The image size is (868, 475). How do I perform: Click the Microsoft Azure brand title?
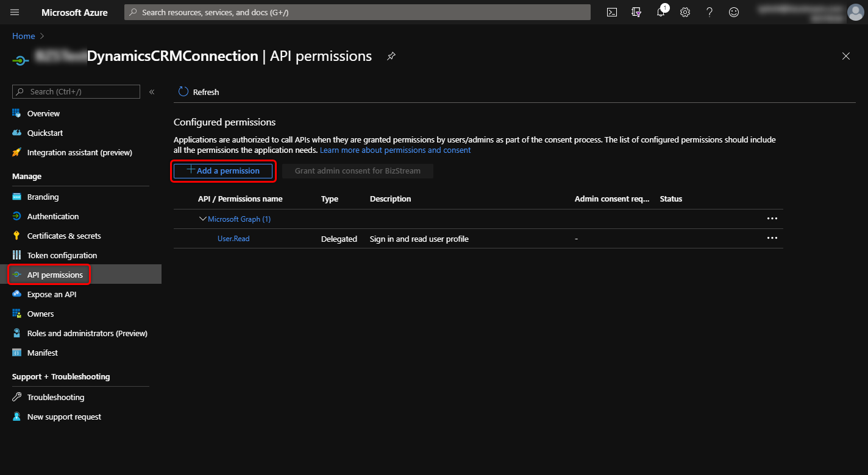click(74, 12)
